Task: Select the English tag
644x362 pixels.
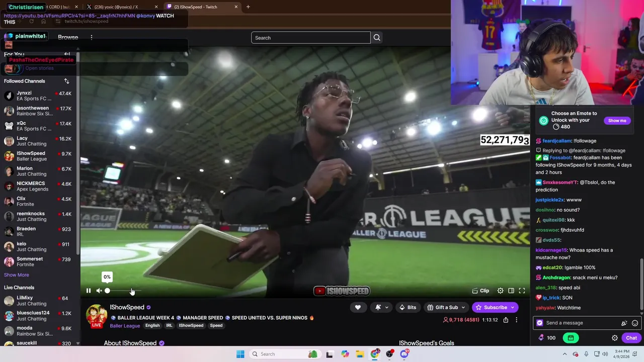Action: click(152, 326)
